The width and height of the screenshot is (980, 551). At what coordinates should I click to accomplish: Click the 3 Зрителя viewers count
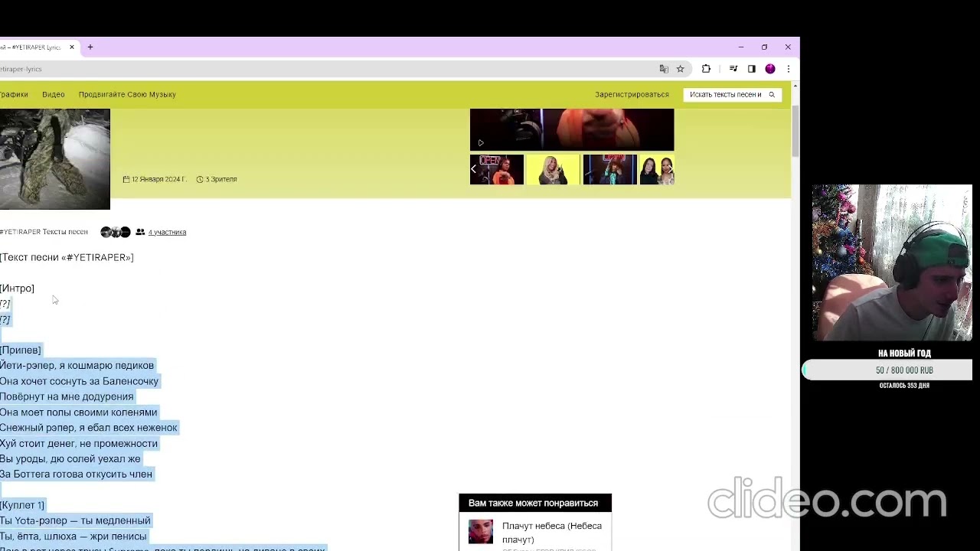(x=221, y=179)
